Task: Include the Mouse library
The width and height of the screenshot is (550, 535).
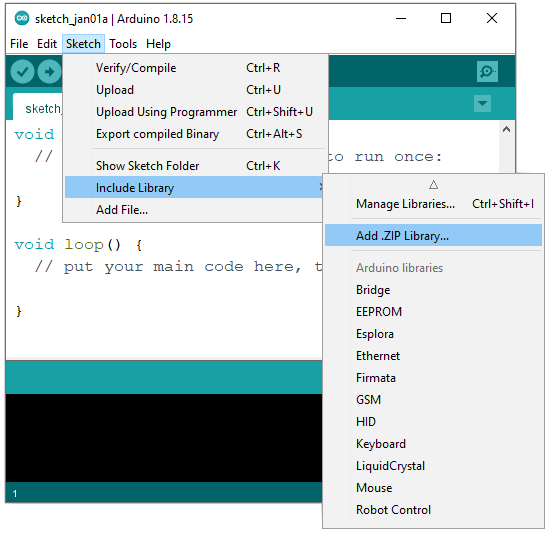Action: point(433,488)
